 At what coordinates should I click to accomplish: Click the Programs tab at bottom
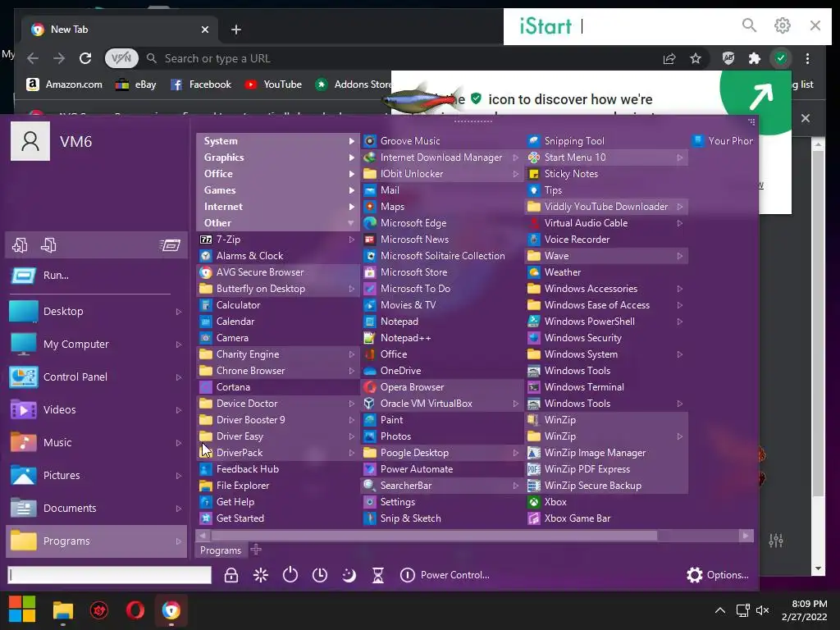pyautogui.click(x=220, y=550)
